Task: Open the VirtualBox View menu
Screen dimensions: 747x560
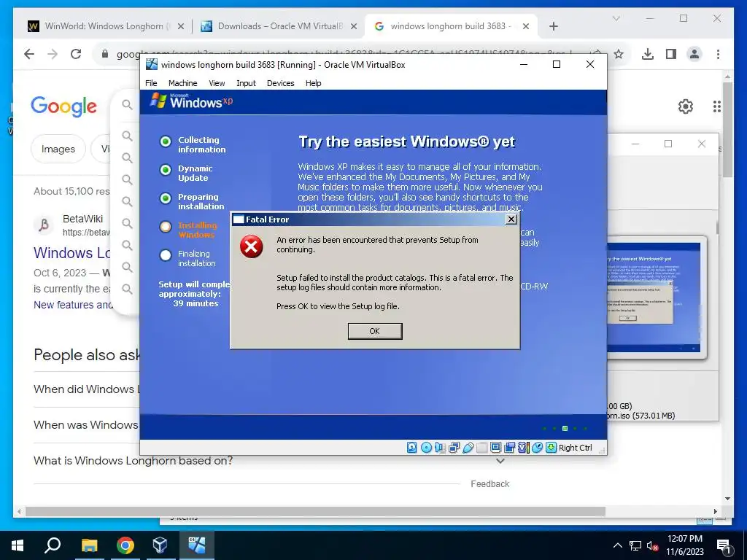Action: (217, 83)
